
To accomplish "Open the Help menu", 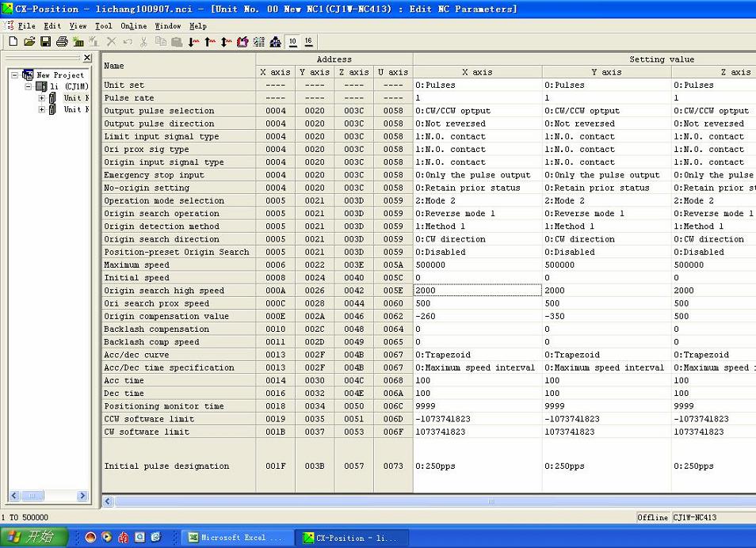I will tap(197, 26).
